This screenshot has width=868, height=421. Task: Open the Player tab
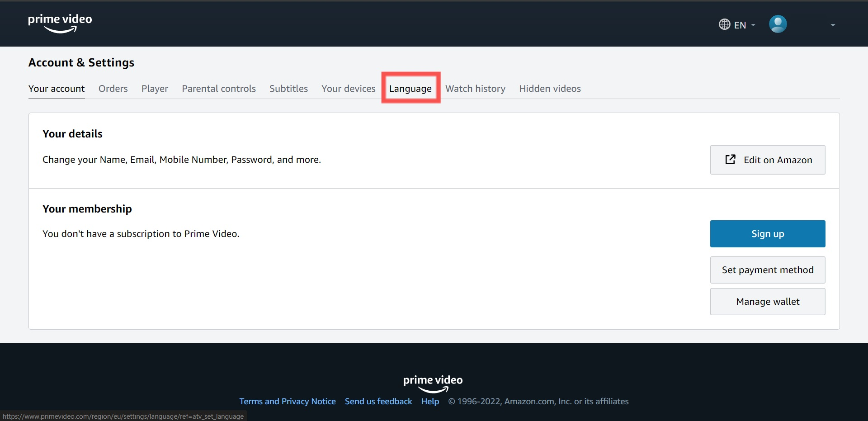pos(155,89)
